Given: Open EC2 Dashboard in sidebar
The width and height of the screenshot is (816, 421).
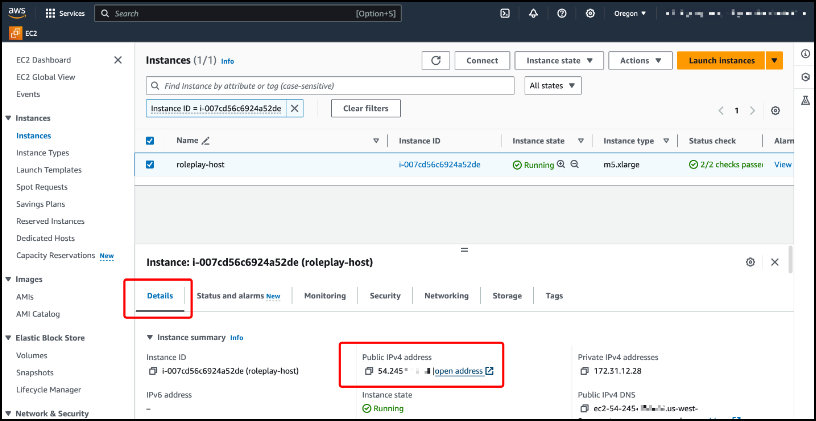Looking at the screenshot, I should pos(44,60).
